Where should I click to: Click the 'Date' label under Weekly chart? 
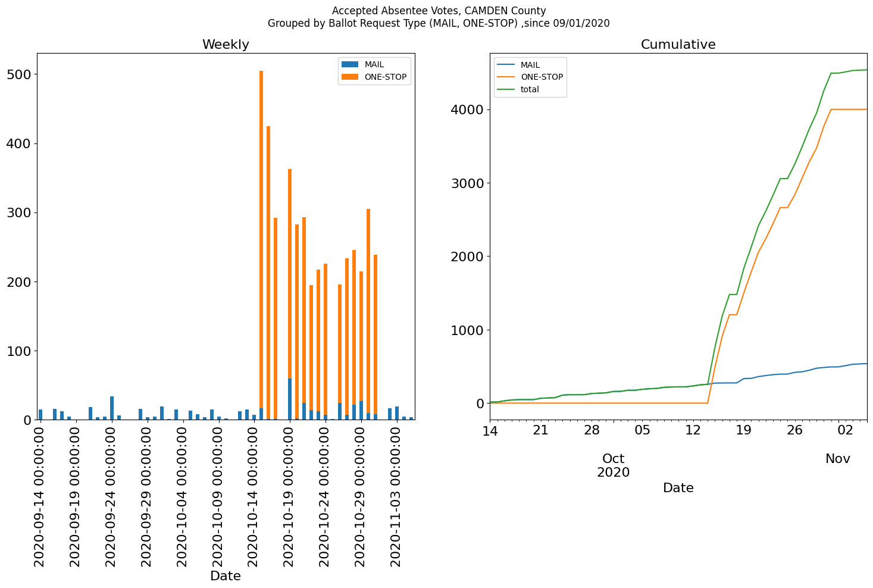coord(226,576)
